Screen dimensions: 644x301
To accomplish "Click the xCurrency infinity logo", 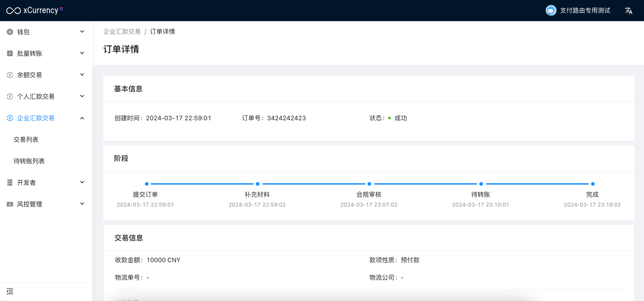I will click(x=14, y=11).
